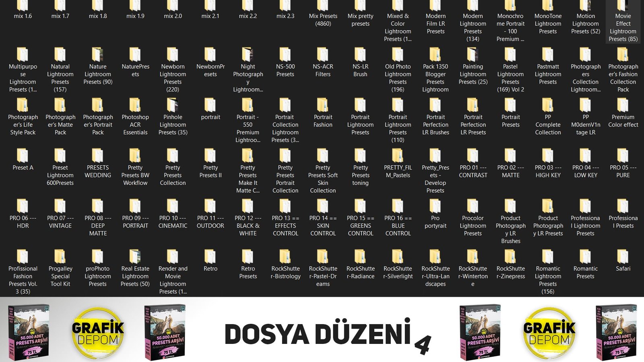Open the Nature Lightroom Presets (90) folder
The height and width of the screenshot is (362, 644).
(x=98, y=66)
